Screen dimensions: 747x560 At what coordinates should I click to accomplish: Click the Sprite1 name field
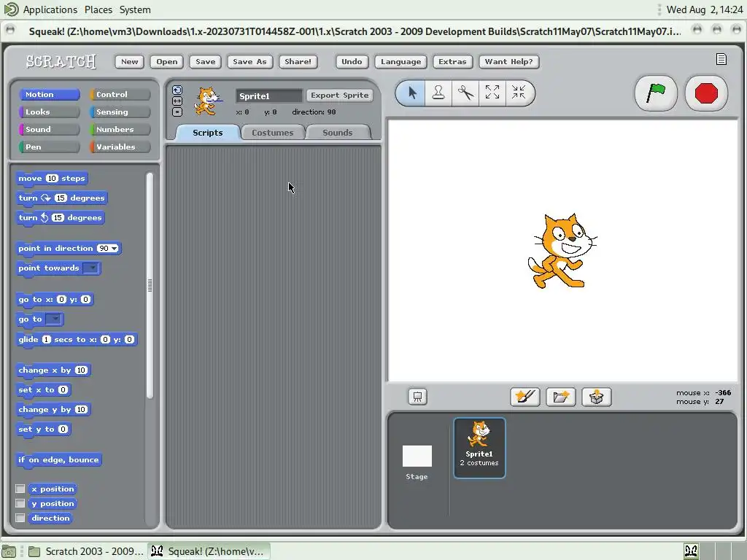[268, 96]
